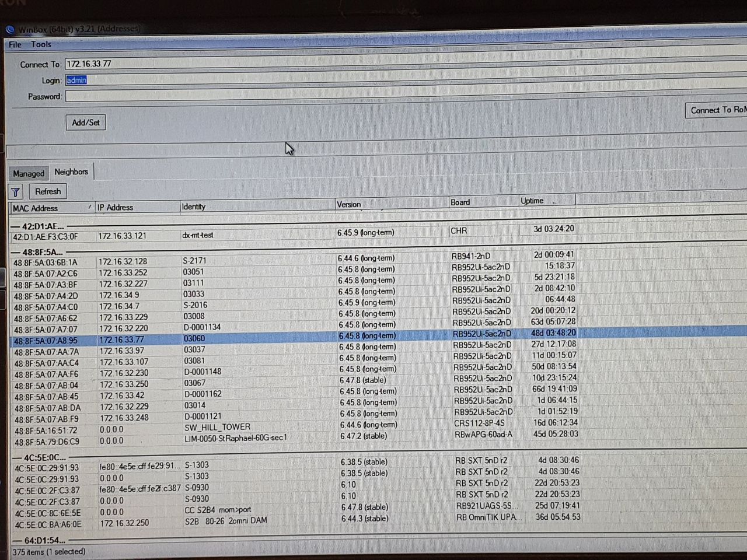Select the SW_HILL_TOWER device row
Viewport: 747px width, 560px height.
point(217,427)
